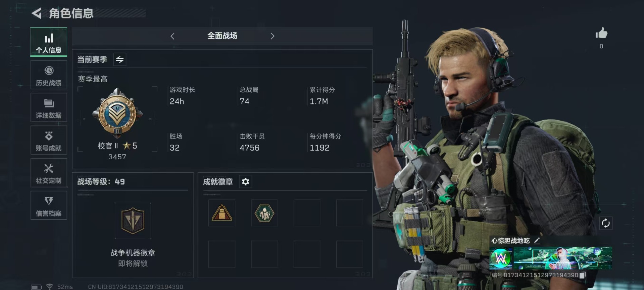Open 成就徽章 settings gear
This screenshot has height=290, width=644.
point(245,182)
